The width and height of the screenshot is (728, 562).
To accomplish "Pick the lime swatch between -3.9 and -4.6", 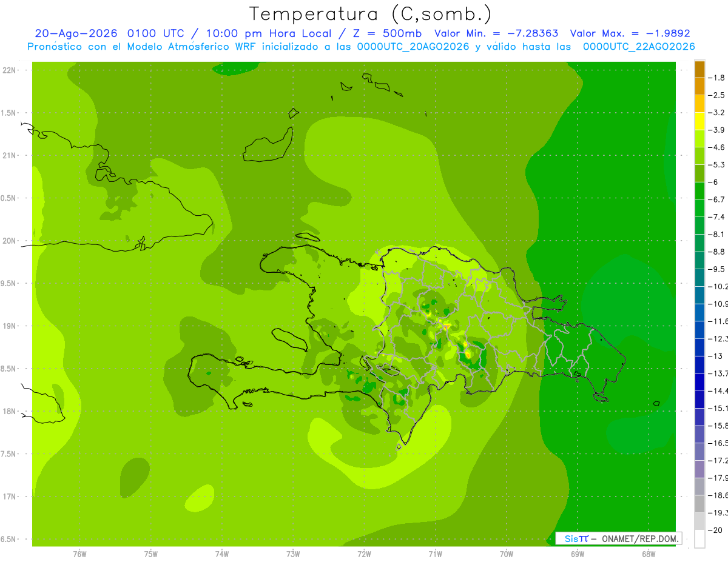I will coord(699,139).
